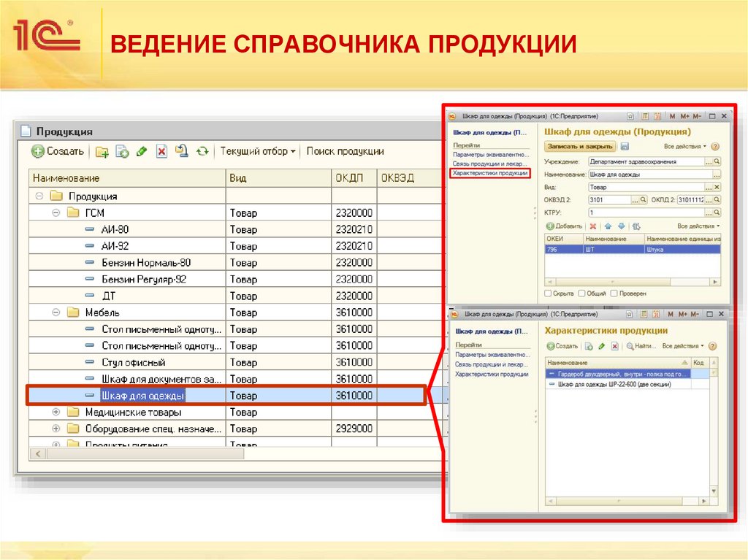Click the diskette save icon beside Записать и закрыть
748x560 pixels.
[625, 147]
